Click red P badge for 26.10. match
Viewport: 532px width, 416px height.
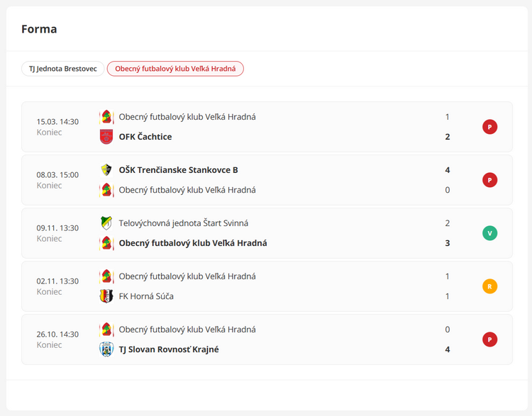click(489, 339)
